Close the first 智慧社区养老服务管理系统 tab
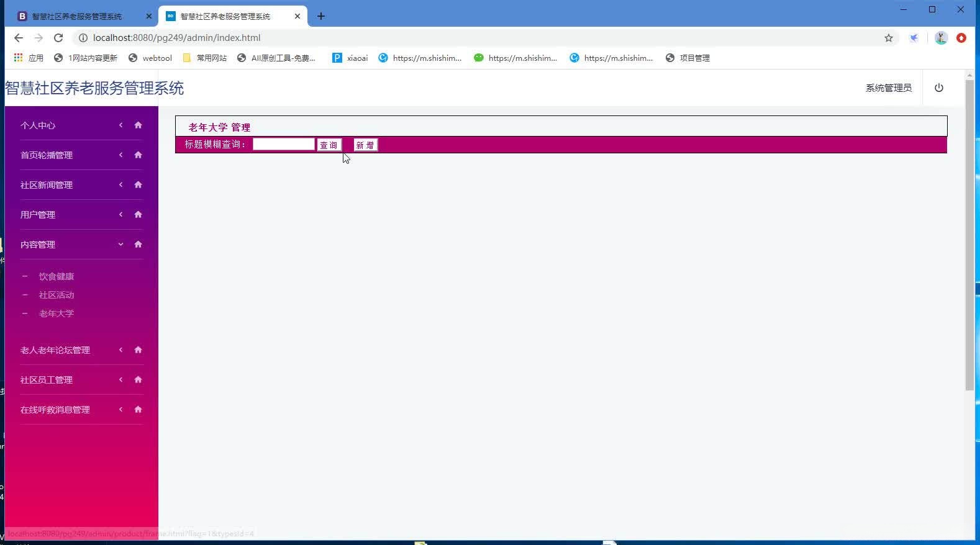This screenshot has width=980, height=545. (x=148, y=16)
